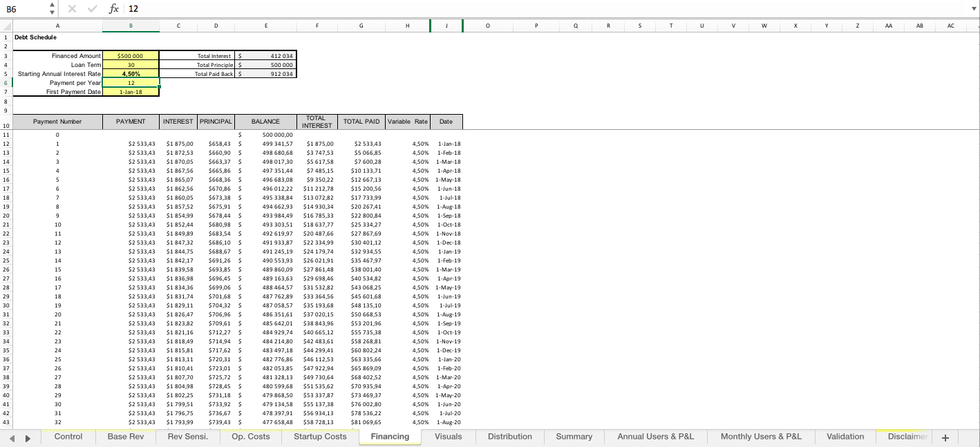Select column AC header
Image resolution: width=980 pixels, height=447 pixels.
point(950,26)
